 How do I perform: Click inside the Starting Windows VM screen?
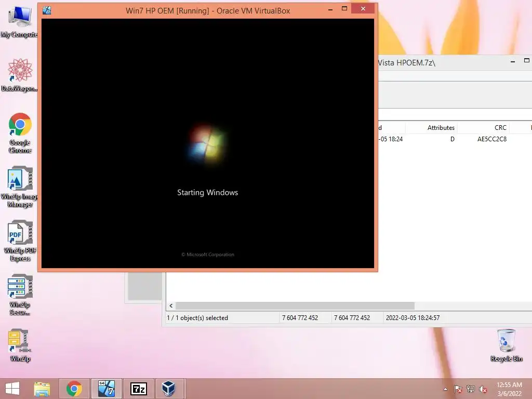coord(208,143)
